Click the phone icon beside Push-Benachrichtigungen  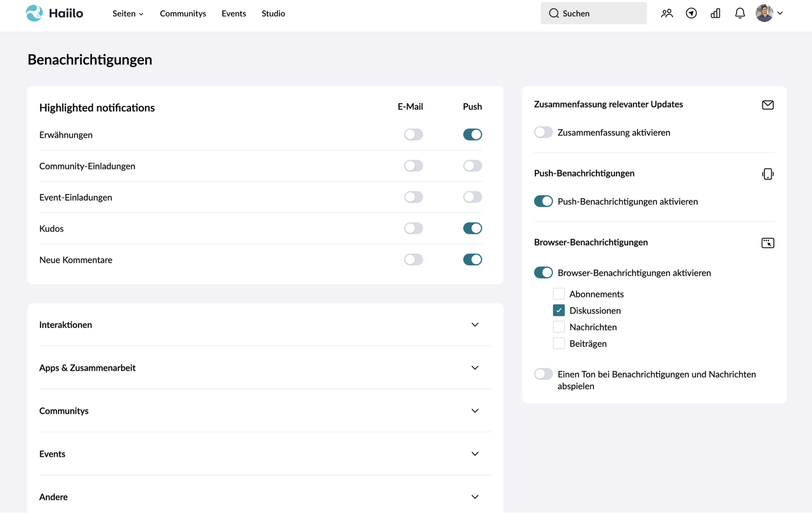(767, 174)
